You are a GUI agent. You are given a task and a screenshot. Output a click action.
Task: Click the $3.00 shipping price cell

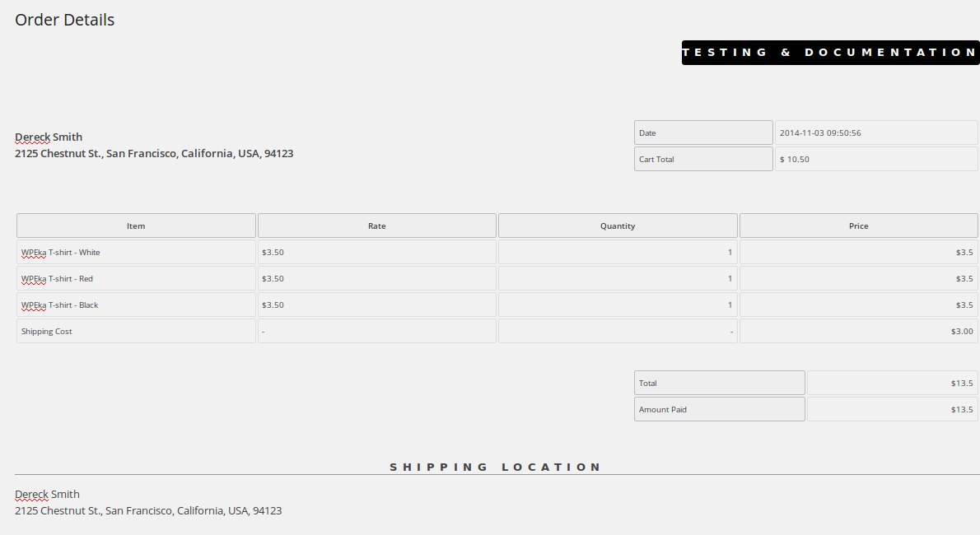point(859,331)
